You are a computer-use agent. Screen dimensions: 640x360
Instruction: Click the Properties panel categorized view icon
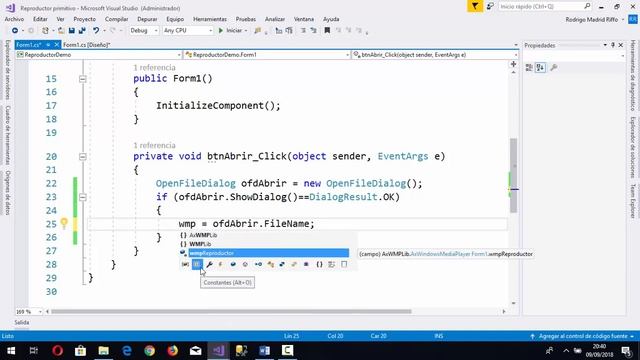click(529, 68)
